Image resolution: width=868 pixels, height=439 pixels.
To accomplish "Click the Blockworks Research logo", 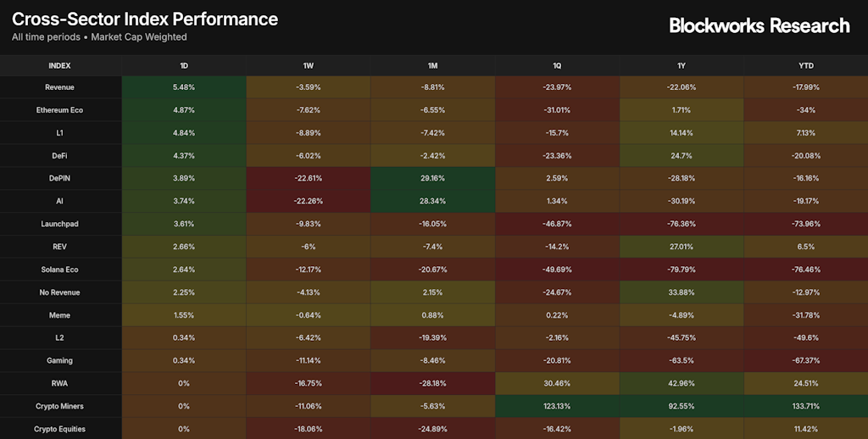I will (x=759, y=25).
